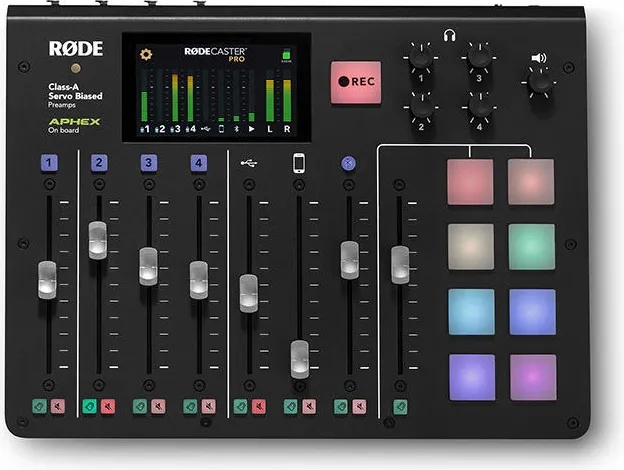Screen dimensions: 624x470
Task: Mute the USB channel with its red button
Action: pos(259,407)
